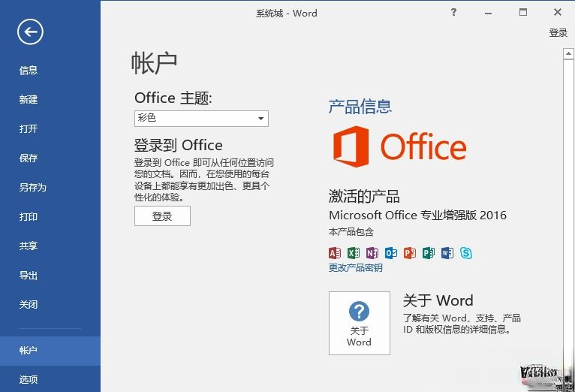Click the 产品信息 heading
The width and height of the screenshot is (575, 392).
point(360,107)
